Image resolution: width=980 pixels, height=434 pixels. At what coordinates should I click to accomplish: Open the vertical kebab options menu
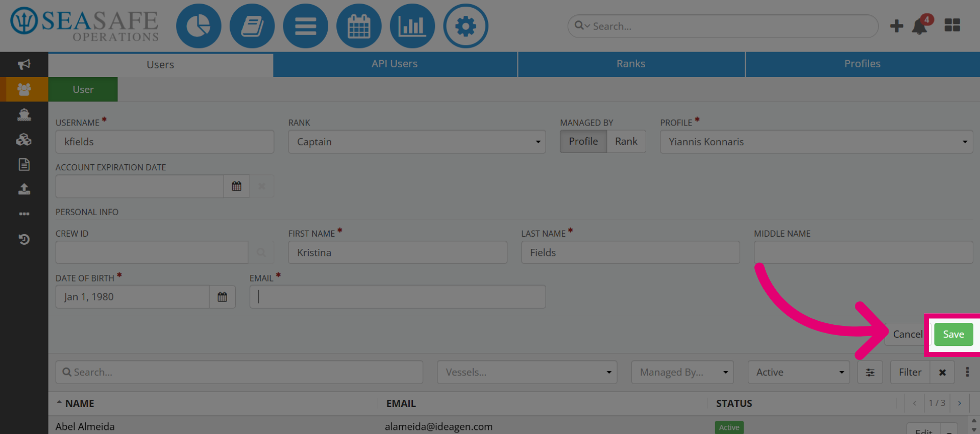967,372
